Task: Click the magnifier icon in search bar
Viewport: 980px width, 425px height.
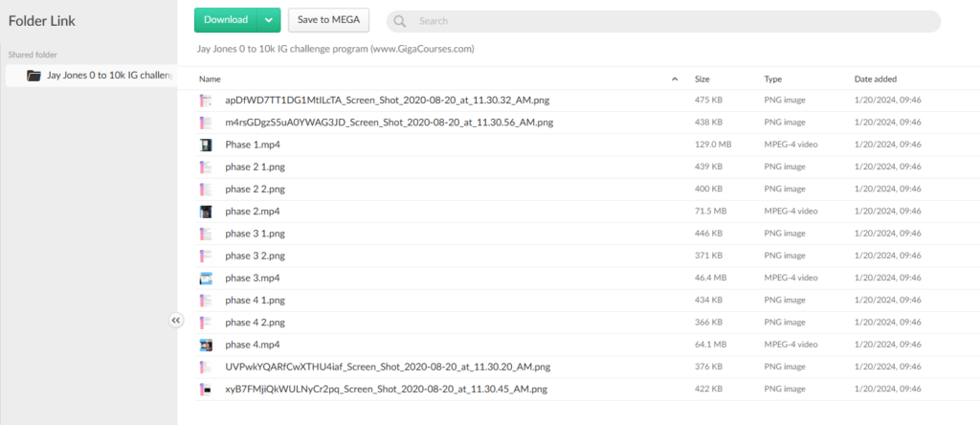Action: click(400, 21)
